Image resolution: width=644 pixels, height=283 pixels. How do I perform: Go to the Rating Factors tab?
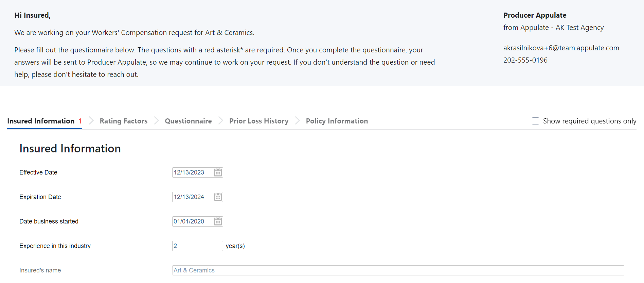click(123, 121)
